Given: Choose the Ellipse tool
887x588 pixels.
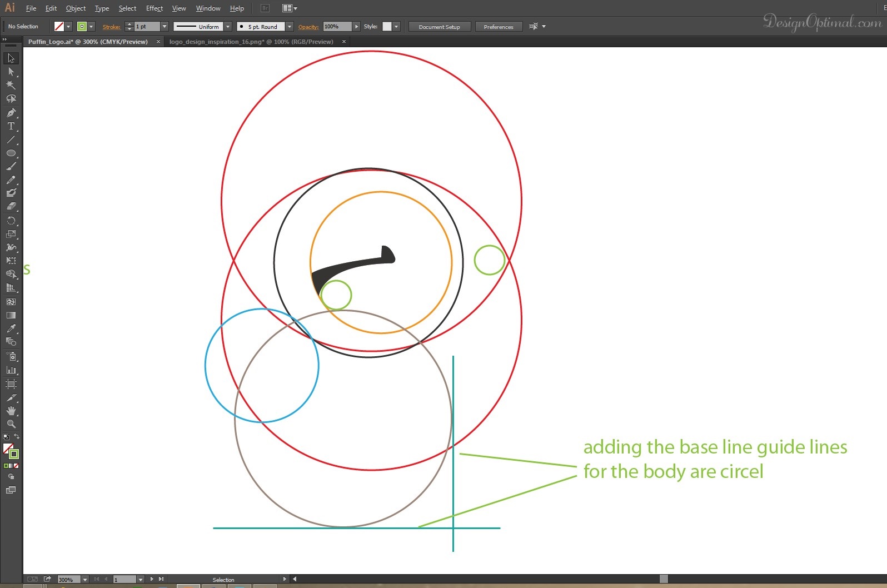Looking at the screenshot, I should [x=11, y=153].
